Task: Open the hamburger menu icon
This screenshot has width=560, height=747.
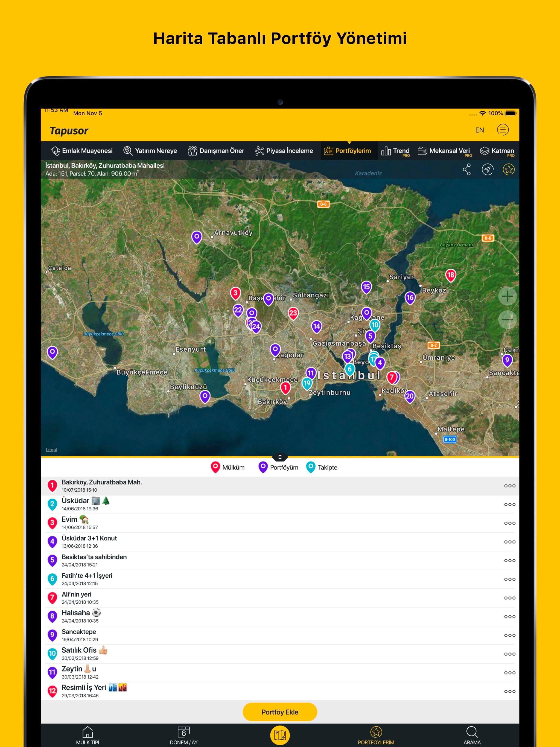Action: coord(503,130)
